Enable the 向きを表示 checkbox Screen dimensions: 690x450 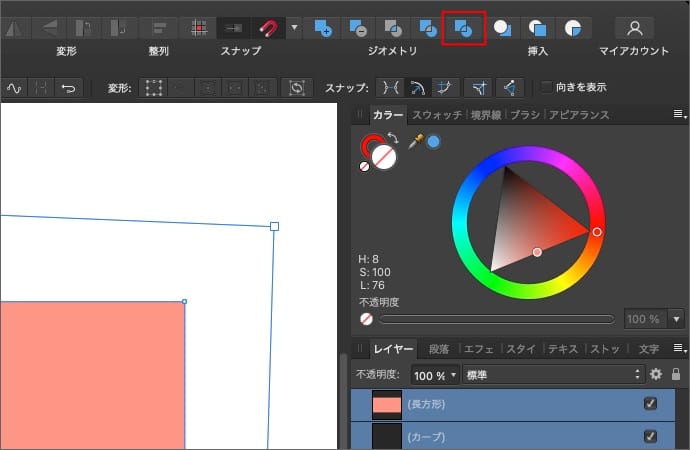546,87
